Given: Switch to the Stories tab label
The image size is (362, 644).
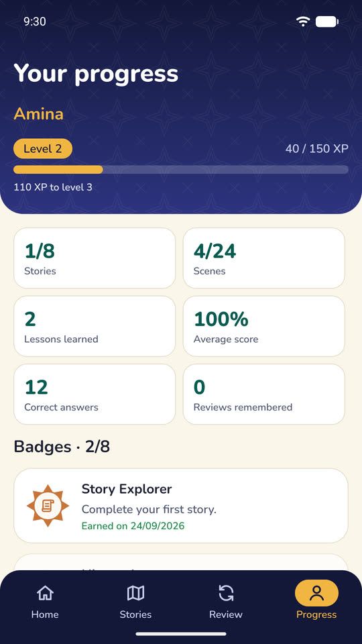Looking at the screenshot, I should [135, 614].
